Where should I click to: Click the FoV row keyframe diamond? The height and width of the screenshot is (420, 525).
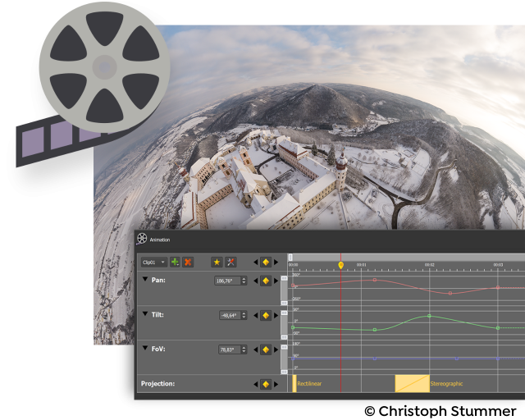(266, 349)
